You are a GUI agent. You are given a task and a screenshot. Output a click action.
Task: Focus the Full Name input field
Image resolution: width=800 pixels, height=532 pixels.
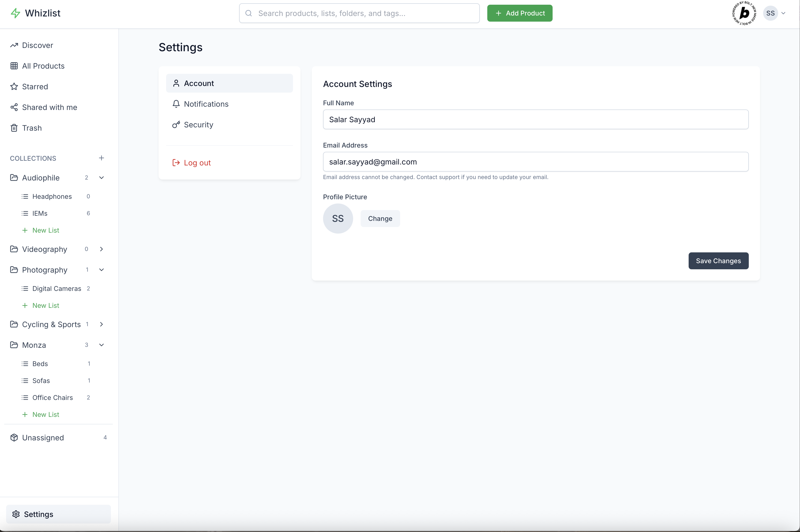(x=535, y=119)
